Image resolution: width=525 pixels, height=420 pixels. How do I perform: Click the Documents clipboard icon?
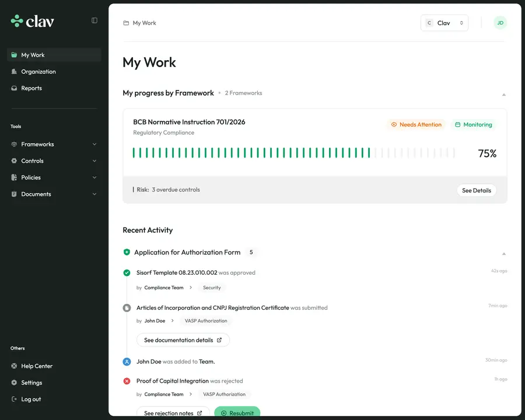pyautogui.click(x=14, y=194)
